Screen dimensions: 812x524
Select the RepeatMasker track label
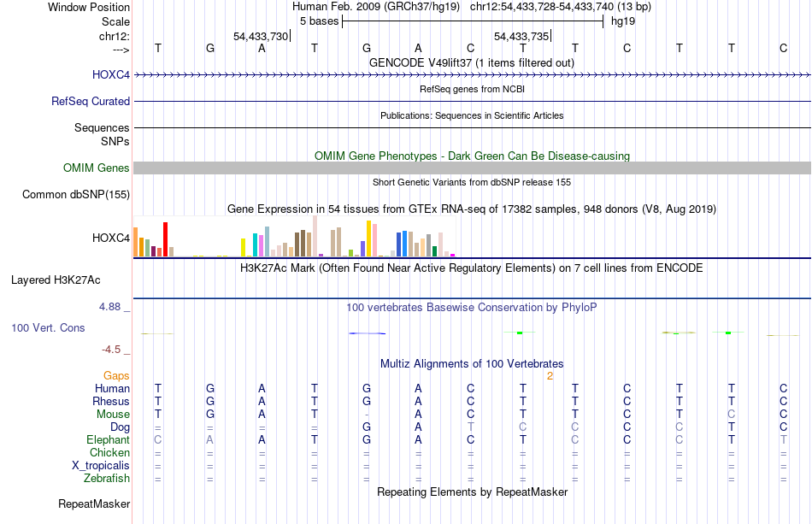coord(94,503)
